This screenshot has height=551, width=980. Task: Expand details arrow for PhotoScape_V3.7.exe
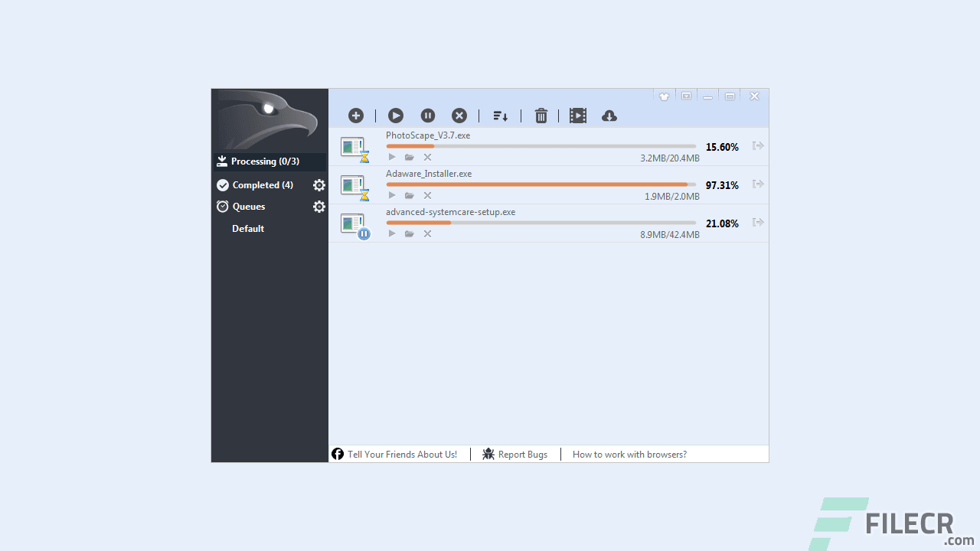[x=757, y=145]
